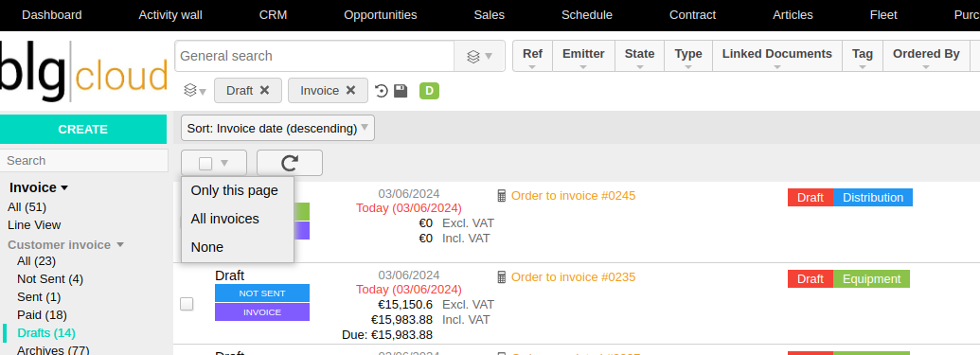Check the €15,150.6 draft invoice checkbox
The height and width of the screenshot is (355, 980).
pos(187,304)
